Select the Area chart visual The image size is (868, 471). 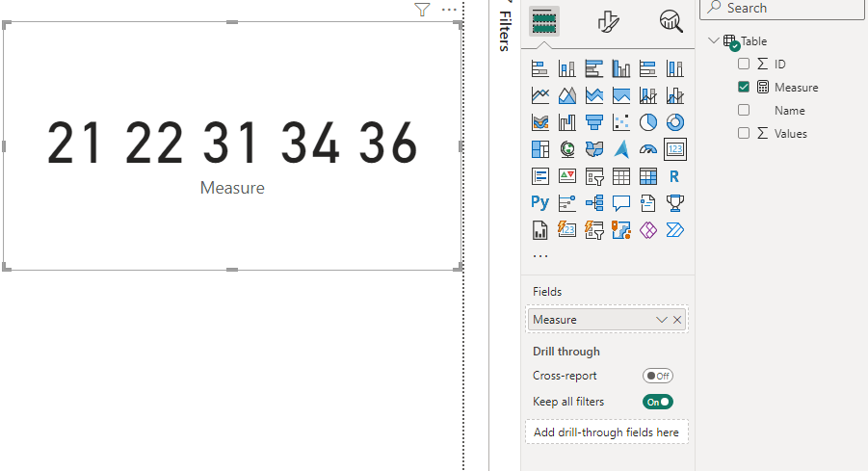coord(566,95)
